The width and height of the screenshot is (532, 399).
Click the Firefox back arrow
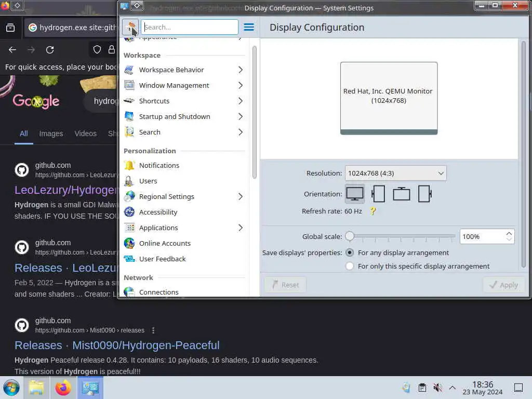pyautogui.click(x=12, y=50)
